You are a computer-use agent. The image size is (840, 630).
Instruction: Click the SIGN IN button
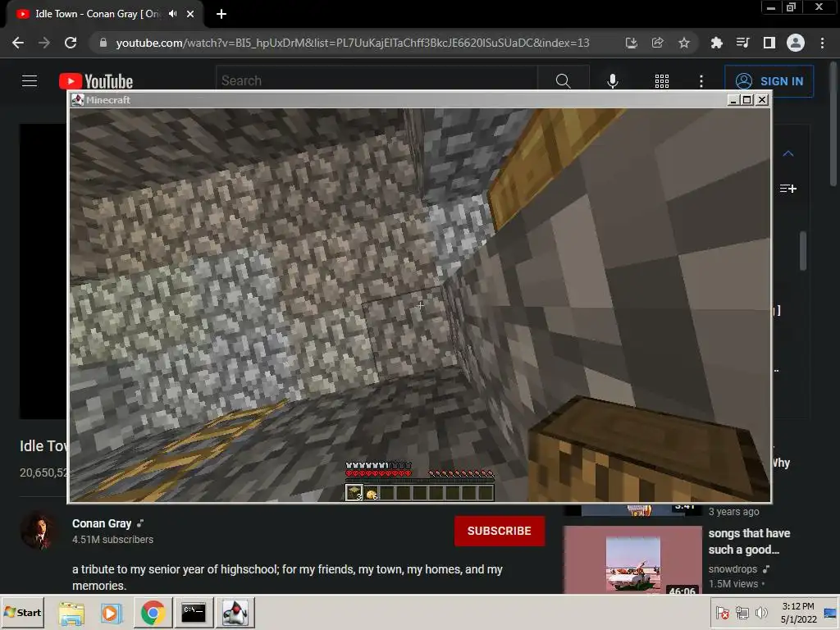(x=769, y=81)
